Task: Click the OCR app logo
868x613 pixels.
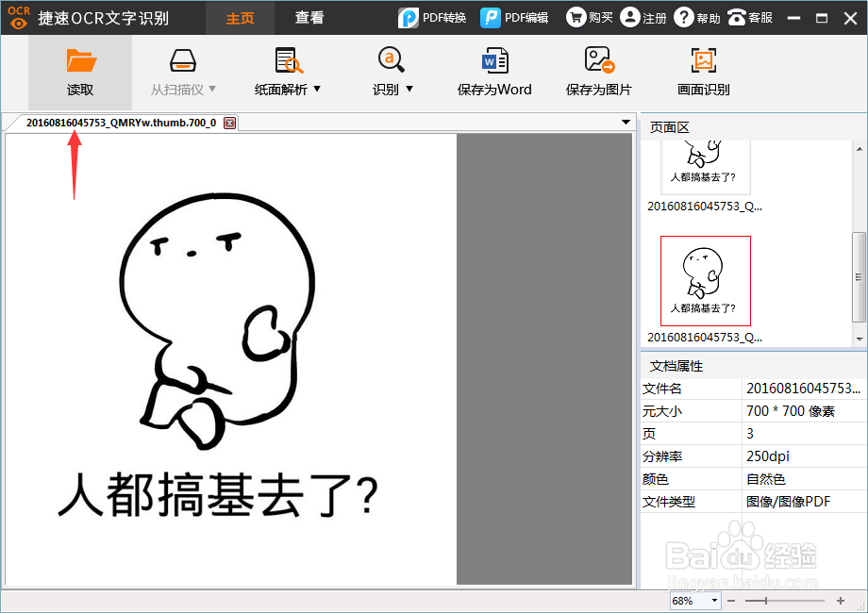Action: pos(19,18)
